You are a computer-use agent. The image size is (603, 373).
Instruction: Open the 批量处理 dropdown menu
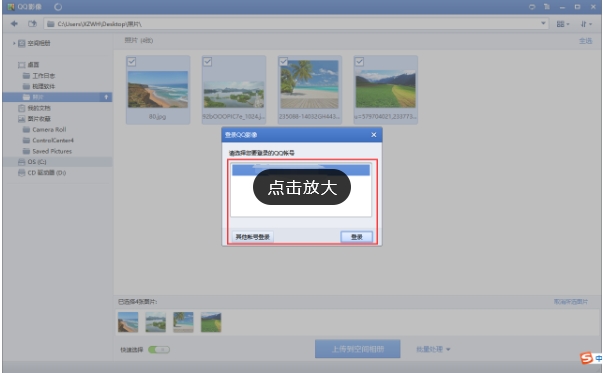tap(433, 349)
